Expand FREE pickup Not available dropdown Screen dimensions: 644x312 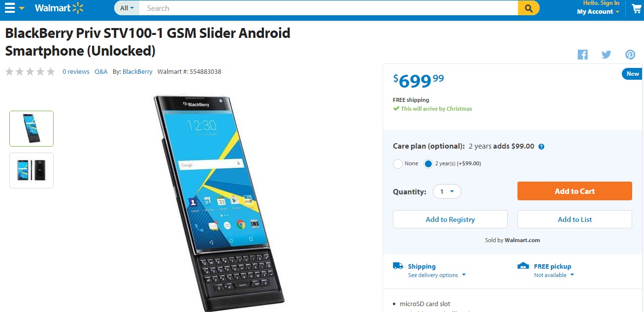pyautogui.click(x=554, y=275)
